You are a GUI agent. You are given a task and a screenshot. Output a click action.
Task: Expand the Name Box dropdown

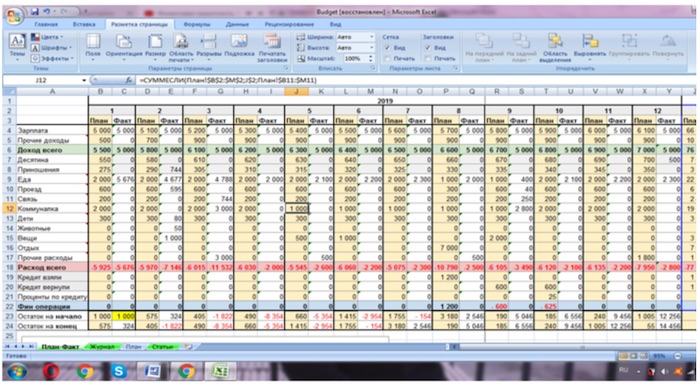[84, 80]
